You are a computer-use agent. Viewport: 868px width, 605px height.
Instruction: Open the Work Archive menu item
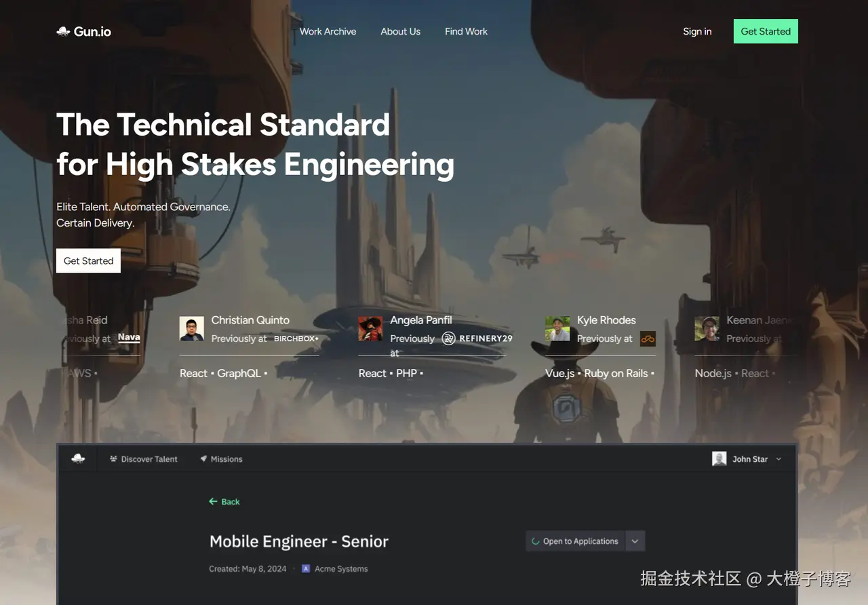coord(328,31)
